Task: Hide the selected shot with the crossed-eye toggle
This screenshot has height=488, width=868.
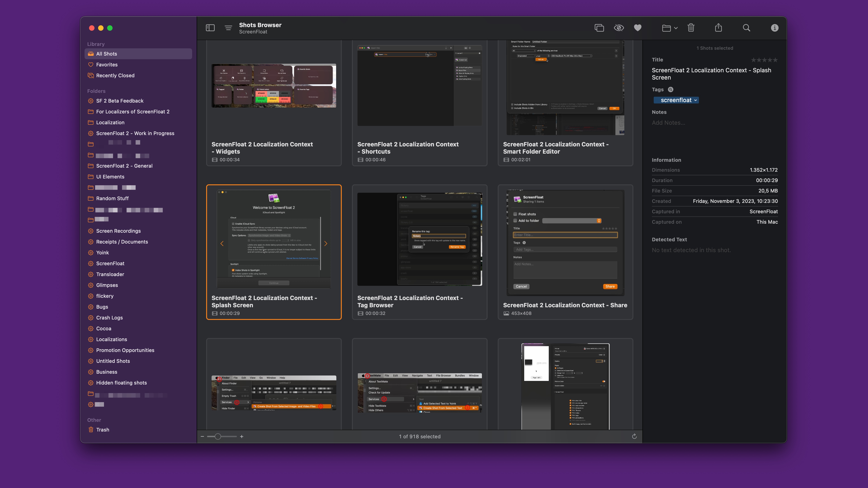Action: (x=619, y=28)
